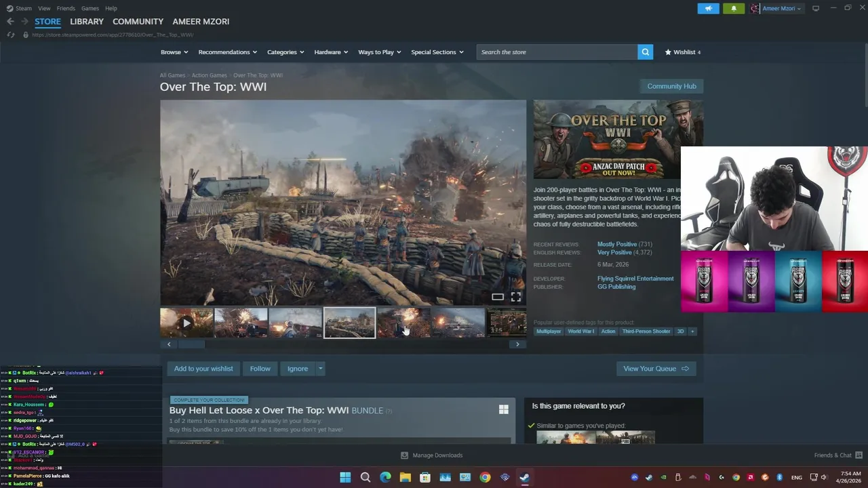The width and height of the screenshot is (868, 488).
Task: Open Wishlist link in store header
Action: click(x=683, y=52)
